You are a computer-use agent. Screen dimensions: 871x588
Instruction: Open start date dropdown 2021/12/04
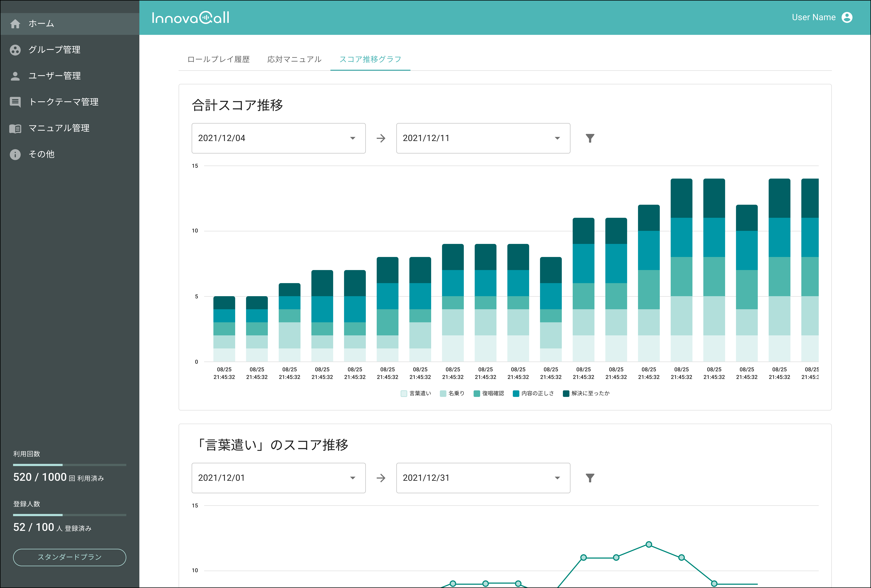tap(278, 138)
